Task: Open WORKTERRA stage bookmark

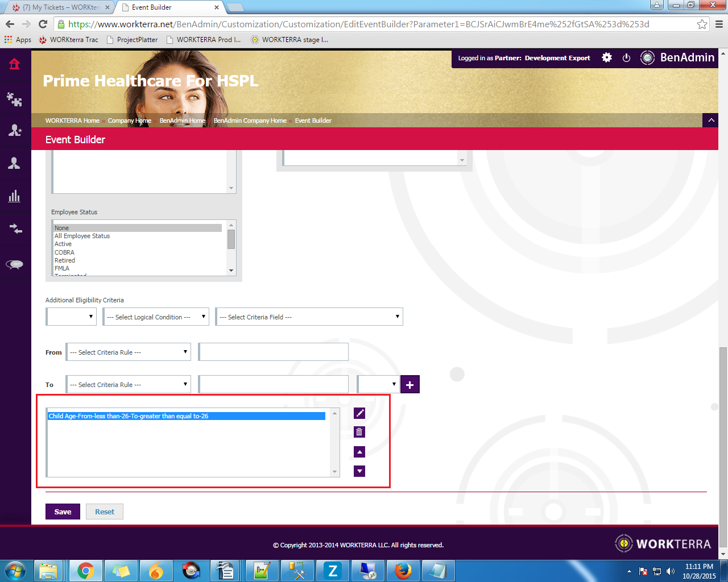Action: (289, 40)
